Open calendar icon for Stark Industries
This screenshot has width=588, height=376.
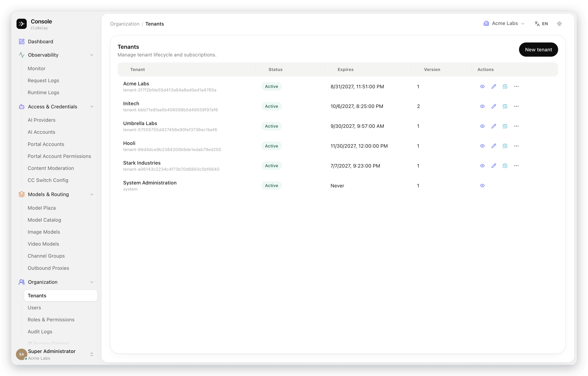[x=505, y=166]
